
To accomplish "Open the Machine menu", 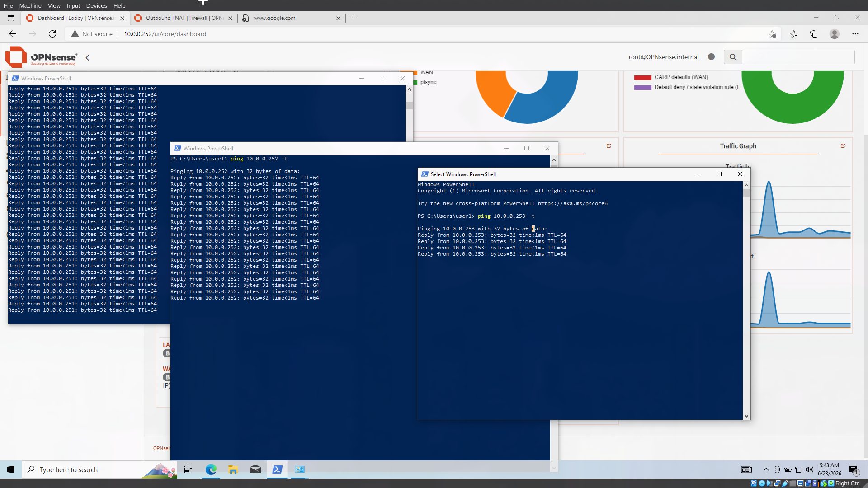I will [x=30, y=5].
